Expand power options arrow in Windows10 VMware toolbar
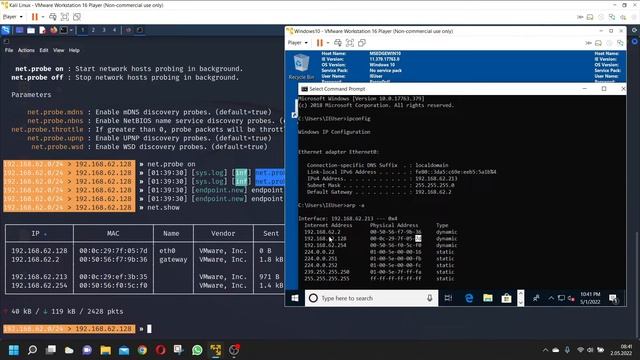 (328, 43)
